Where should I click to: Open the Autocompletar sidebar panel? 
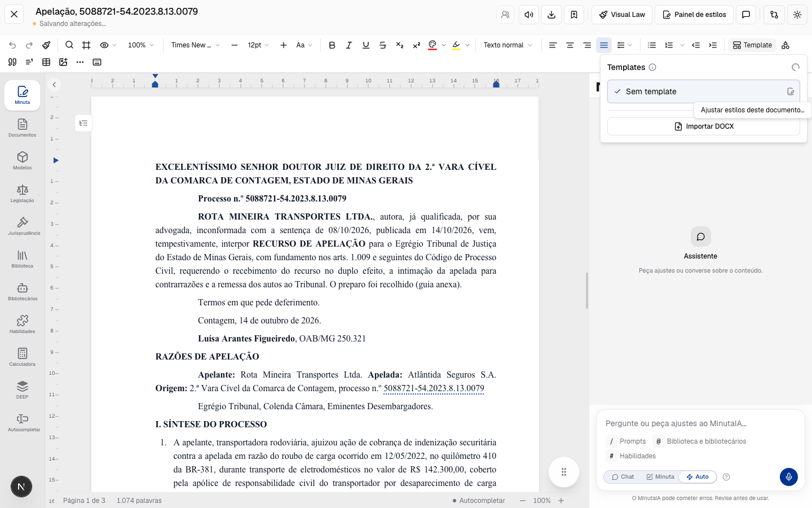(23, 423)
